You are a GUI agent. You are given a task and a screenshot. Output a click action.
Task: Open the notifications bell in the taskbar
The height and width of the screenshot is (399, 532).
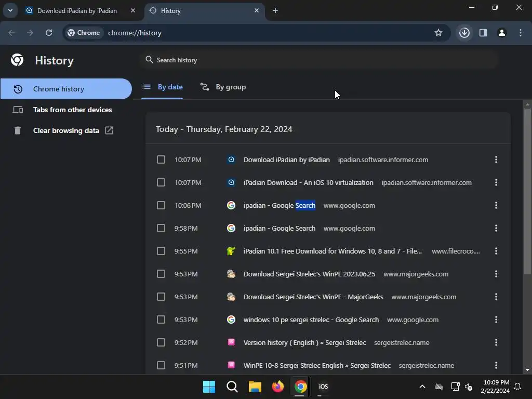518,387
